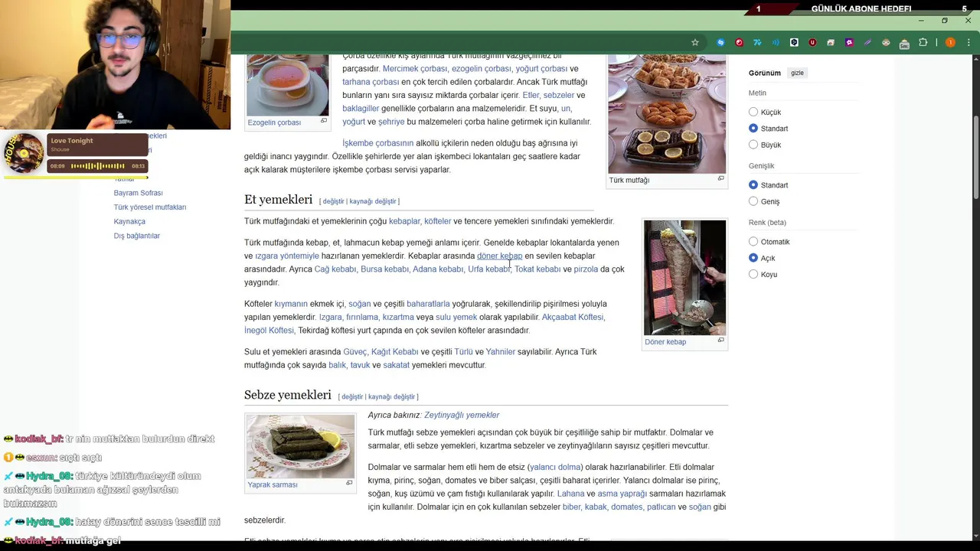Enlarge the Ezogelin çorbası image
The height and width of the screenshot is (551, 980).
(324, 121)
